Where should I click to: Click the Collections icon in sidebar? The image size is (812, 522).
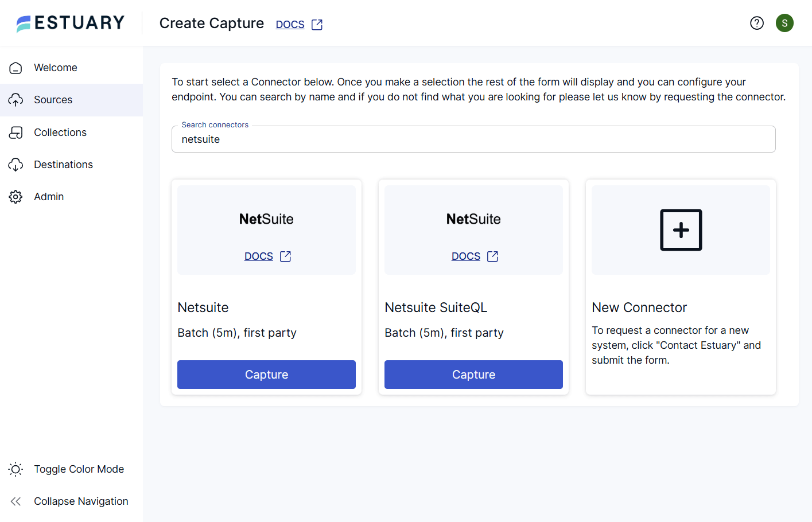click(x=15, y=133)
